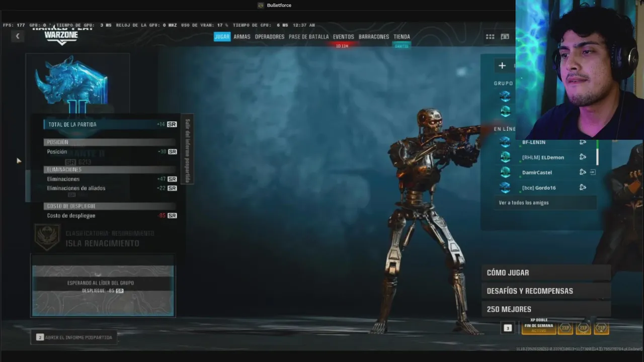Click Eliminaciones de aliados row
644x362 pixels.
click(x=111, y=188)
